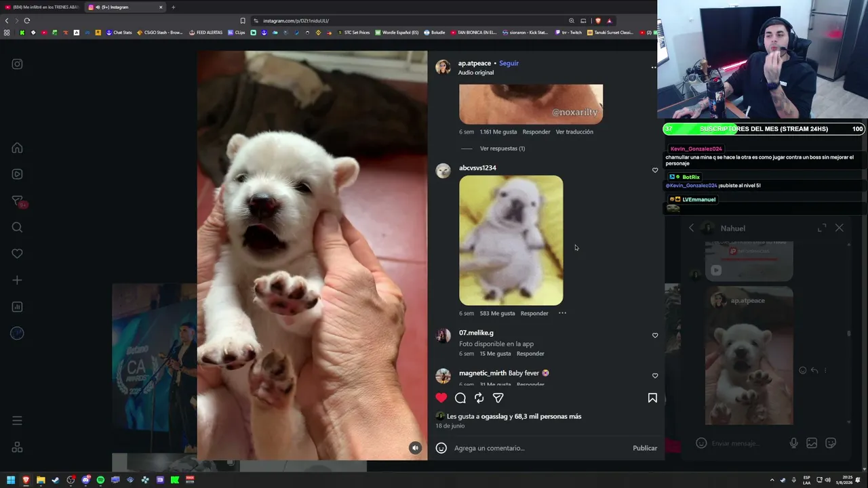Reply to the abcvsvs1234 comment

(534, 313)
